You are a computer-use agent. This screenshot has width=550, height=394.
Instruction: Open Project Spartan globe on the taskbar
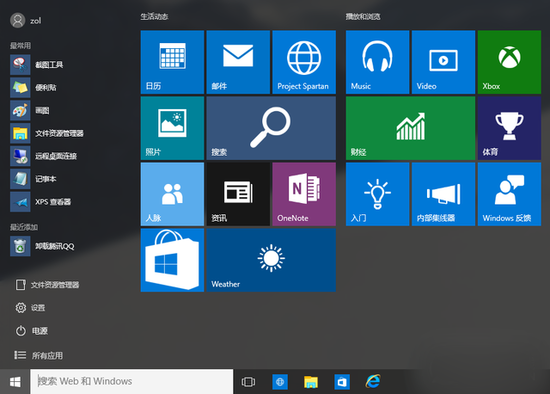pos(280,382)
